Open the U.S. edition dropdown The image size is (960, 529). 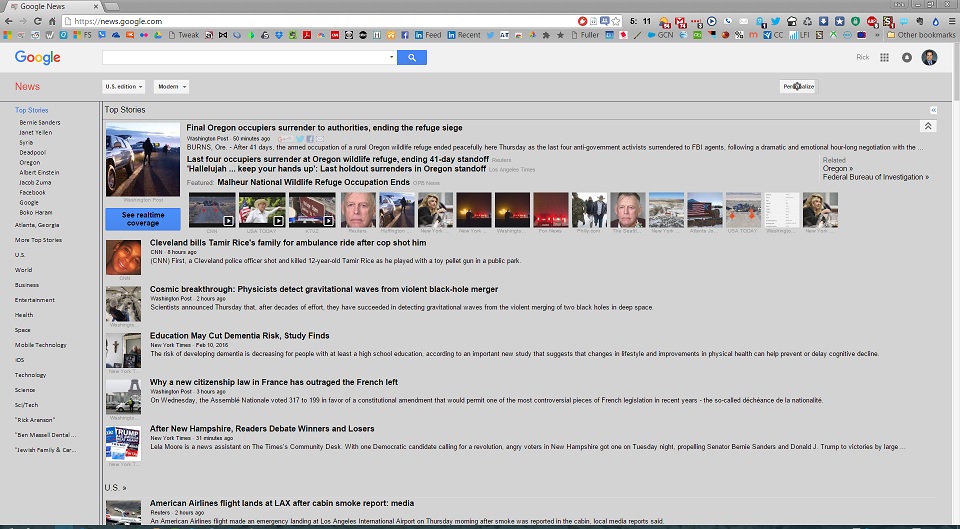(x=123, y=86)
